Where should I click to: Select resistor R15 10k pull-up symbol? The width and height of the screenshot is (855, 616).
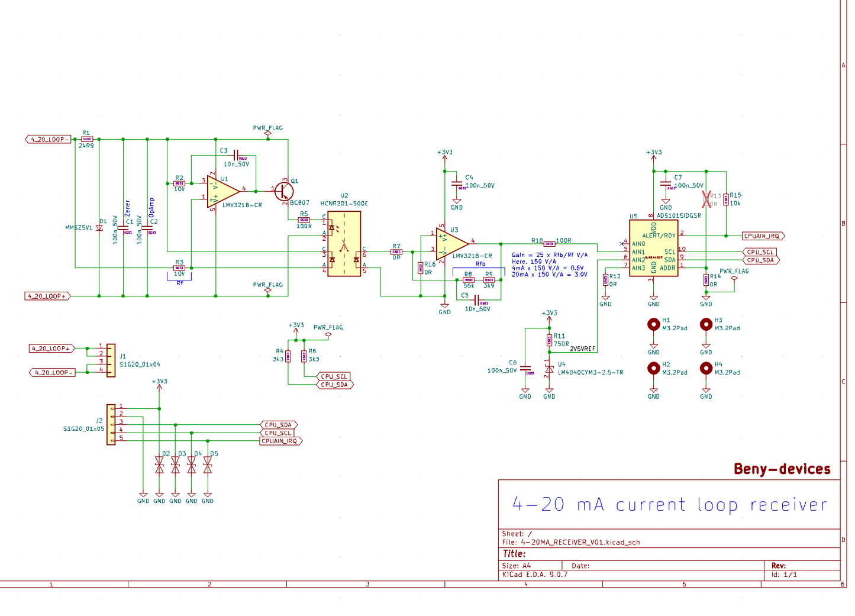point(726,199)
